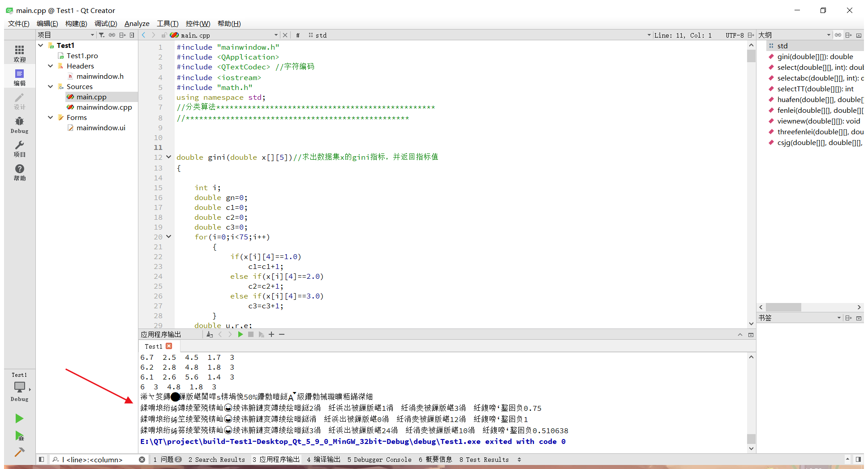Toggle lock icon beside main.cpp filename
Viewport: 868px width, 469px height.
163,35
